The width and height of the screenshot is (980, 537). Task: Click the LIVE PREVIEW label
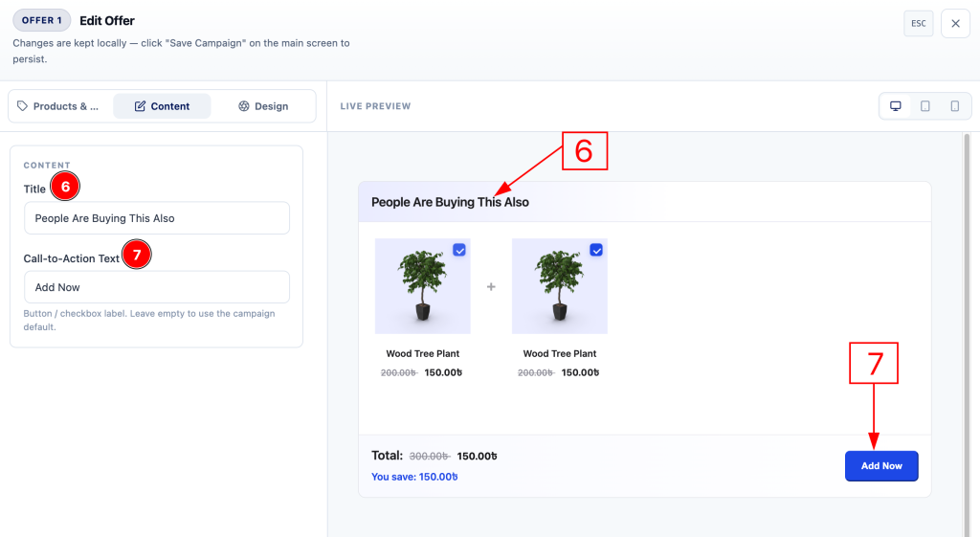[x=375, y=106]
